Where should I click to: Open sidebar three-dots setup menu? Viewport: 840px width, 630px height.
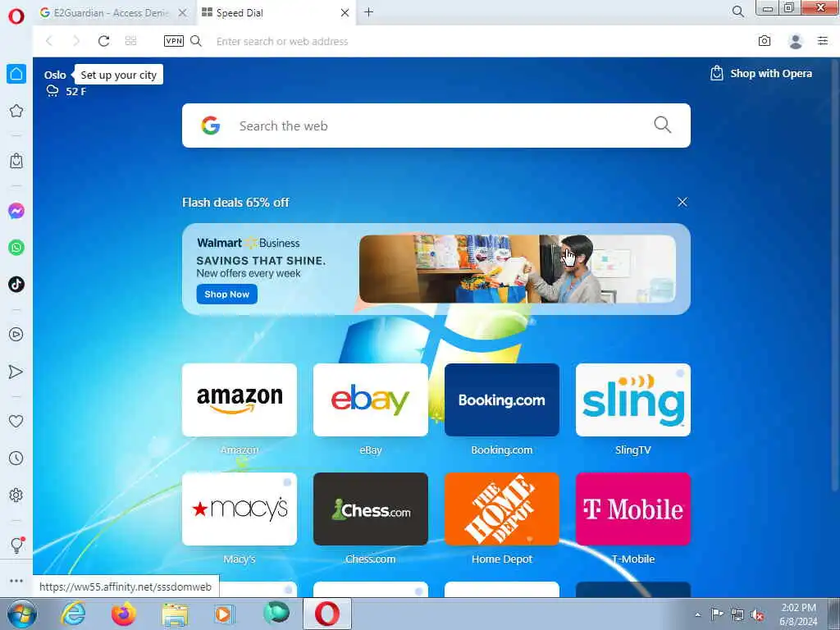tap(16, 581)
